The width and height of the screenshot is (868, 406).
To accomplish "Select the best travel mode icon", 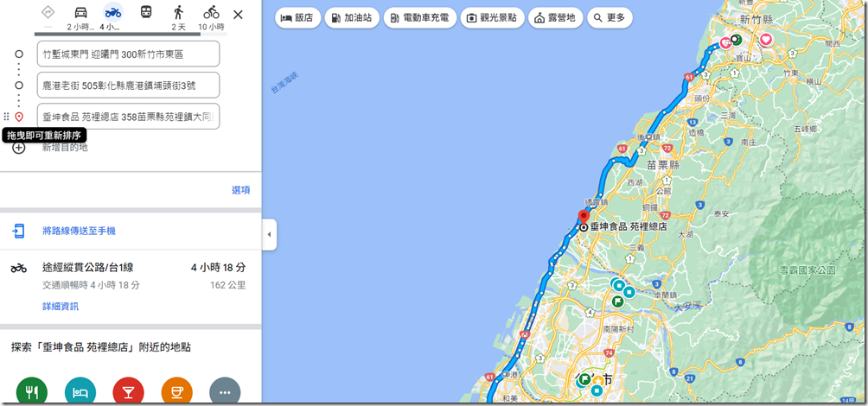I will pyautogui.click(x=48, y=11).
